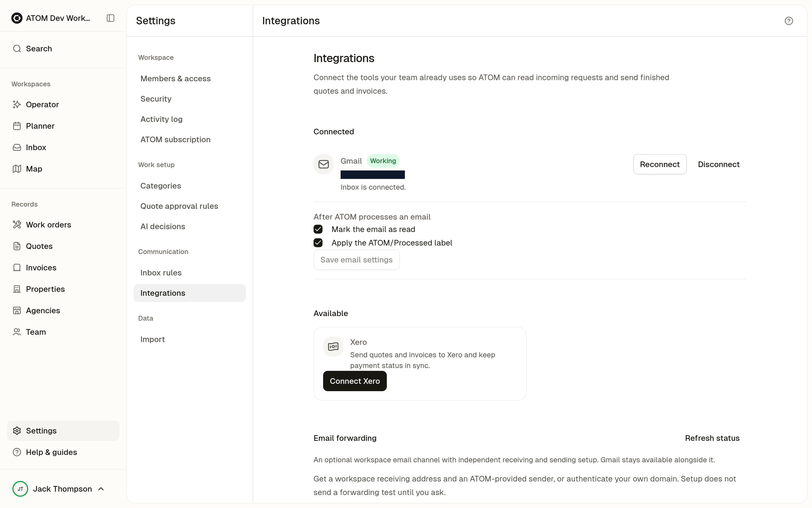This screenshot has width=812, height=508.
Task: Open ATOM subscription settings
Action: [189, 140]
